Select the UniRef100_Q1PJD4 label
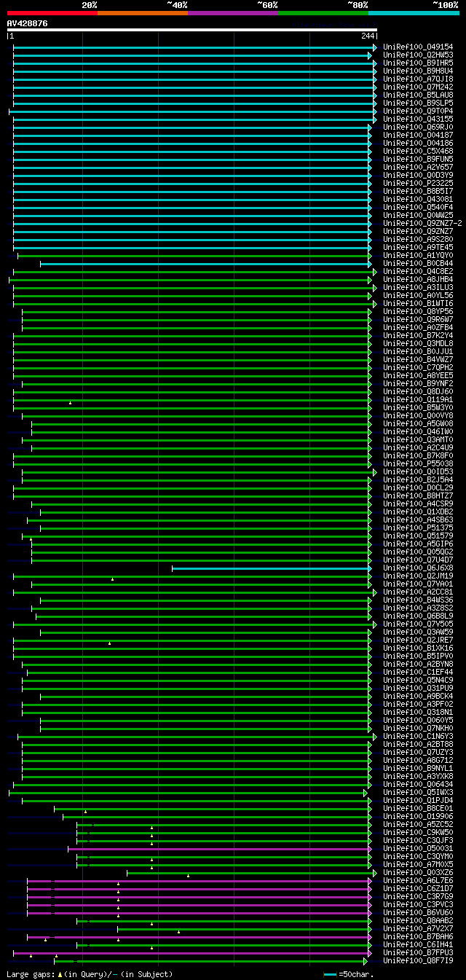Screen dimensions: 466x980 [x=418, y=801]
